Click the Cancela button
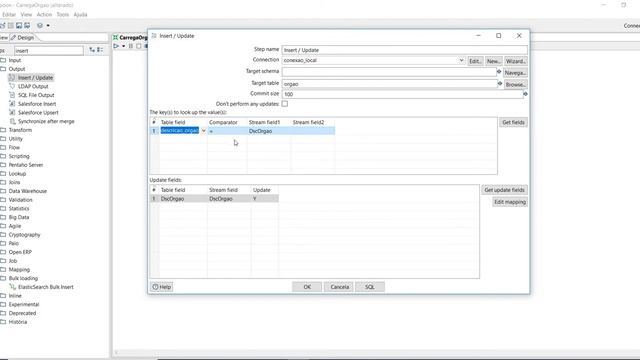Image resolution: width=640 pixels, height=360 pixels. point(339,287)
